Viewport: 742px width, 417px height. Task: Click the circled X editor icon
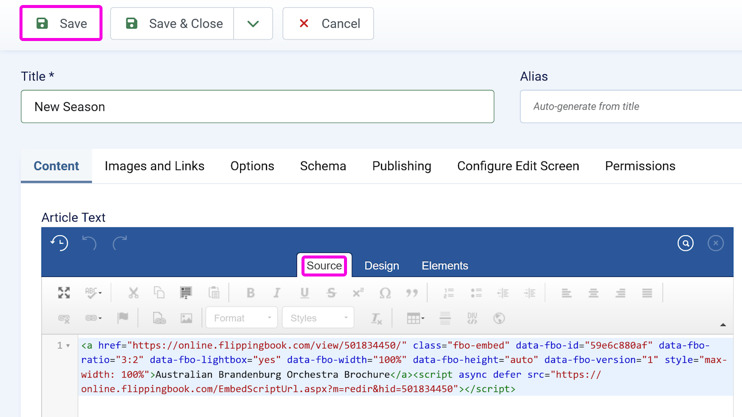(716, 243)
